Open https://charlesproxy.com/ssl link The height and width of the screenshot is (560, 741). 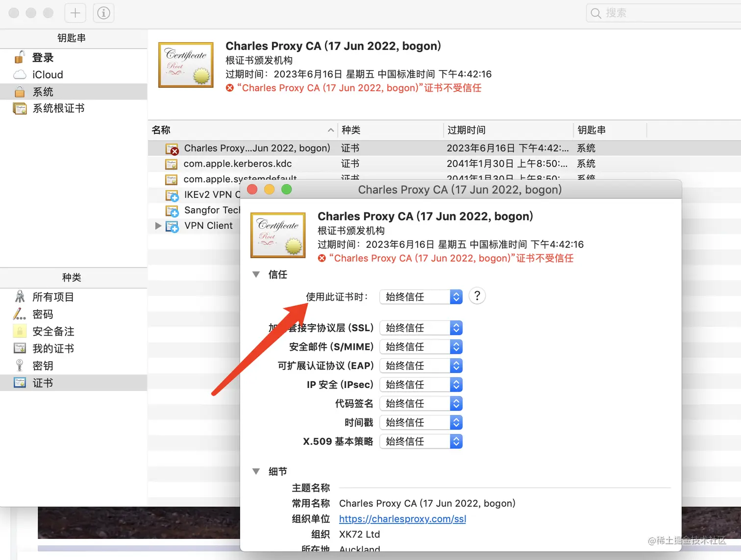[402, 519]
